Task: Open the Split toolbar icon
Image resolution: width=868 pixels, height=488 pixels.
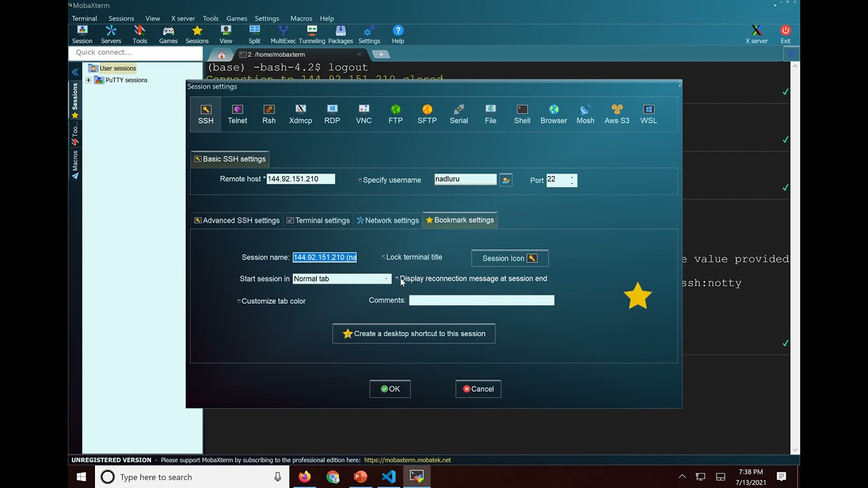Action: tap(254, 35)
